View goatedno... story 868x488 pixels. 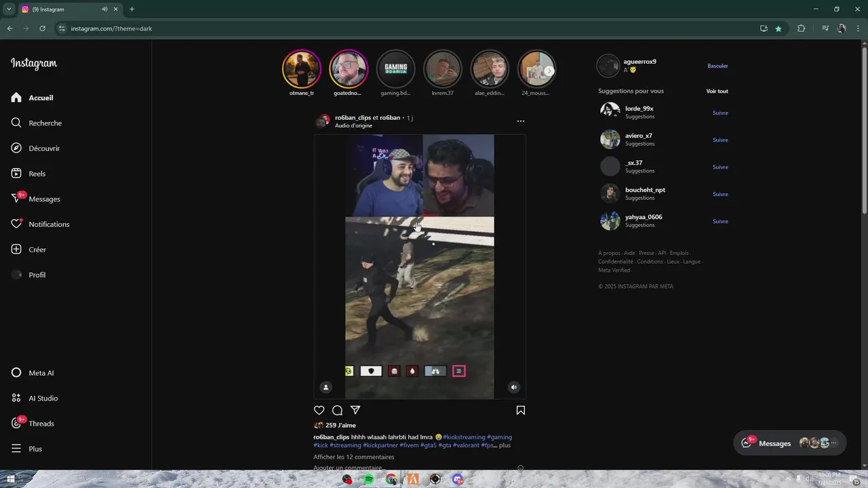pyautogui.click(x=348, y=68)
